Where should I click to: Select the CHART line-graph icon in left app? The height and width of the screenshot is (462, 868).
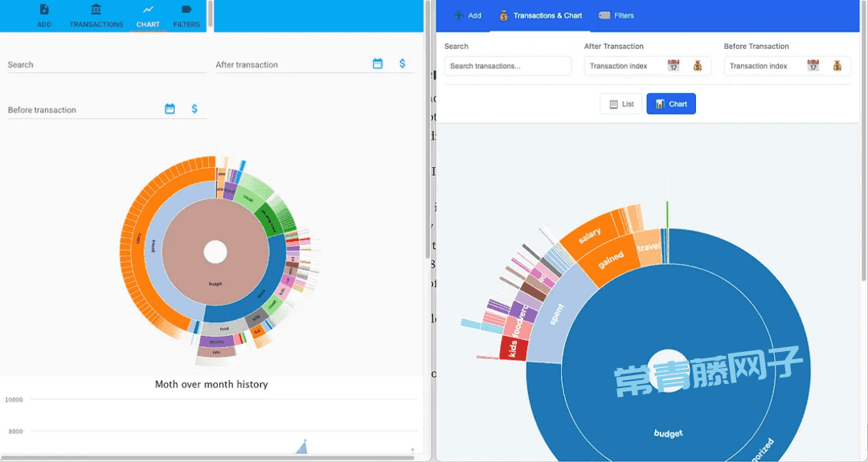tap(148, 10)
